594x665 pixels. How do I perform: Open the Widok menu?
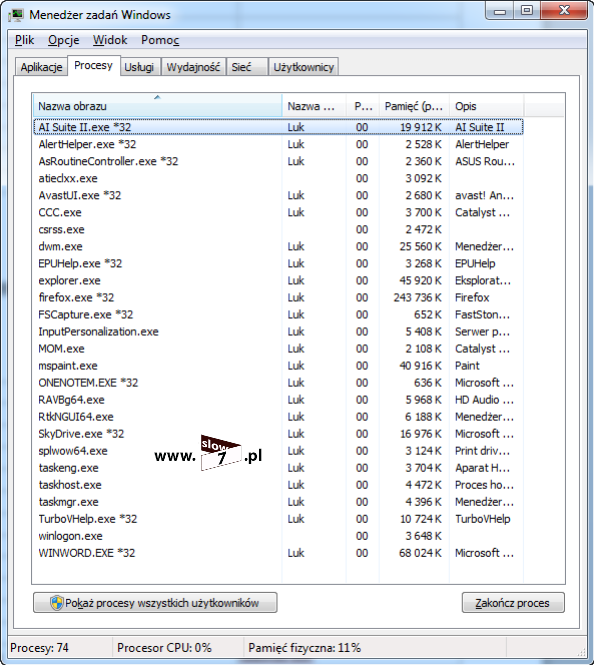(110, 40)
